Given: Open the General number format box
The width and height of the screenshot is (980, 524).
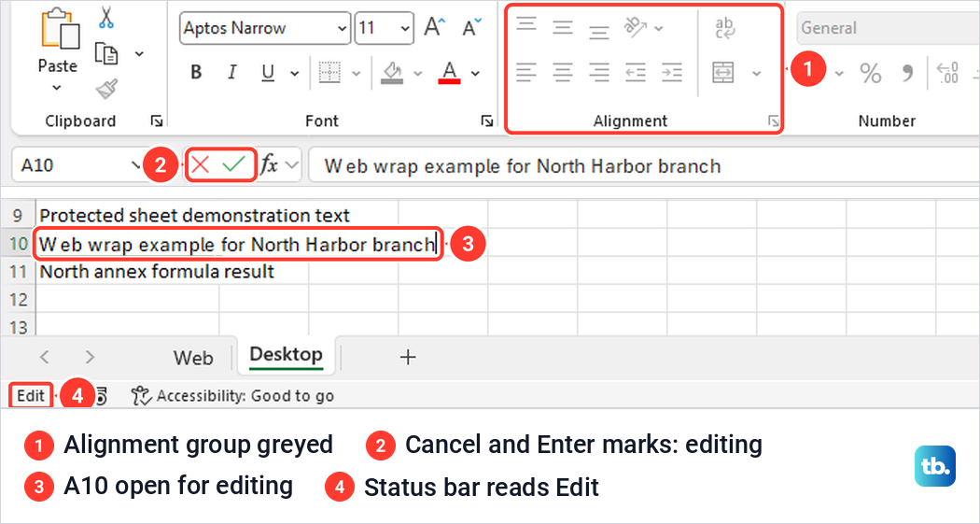Looking at the screenshot, I should [x=889, y=28].
